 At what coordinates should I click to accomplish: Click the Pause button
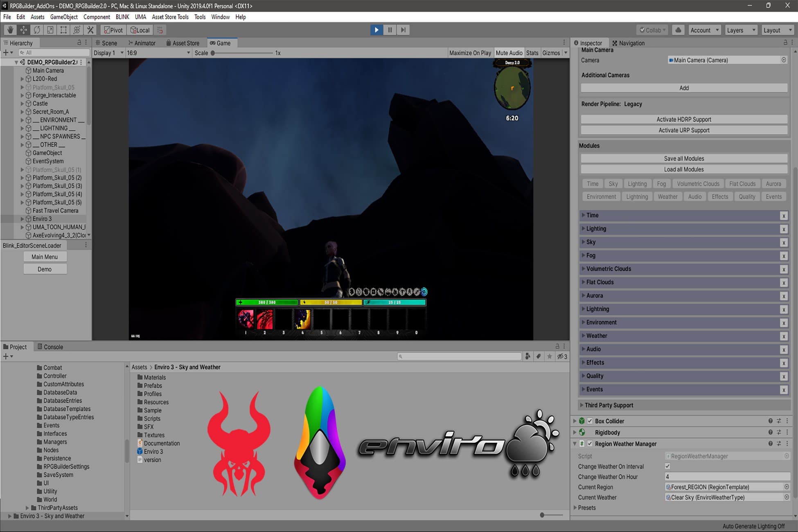390,30
